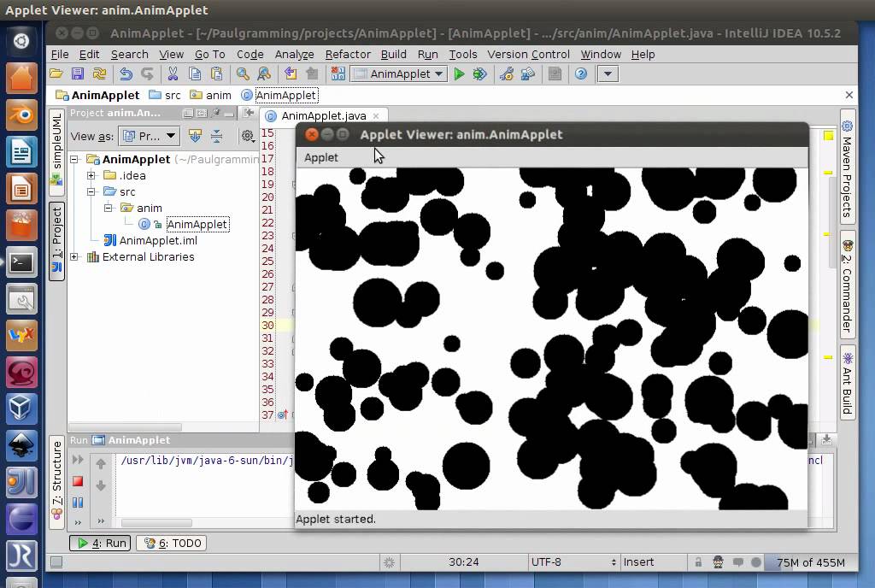Click the Find magnifier icon

click(x=243, y=73)
